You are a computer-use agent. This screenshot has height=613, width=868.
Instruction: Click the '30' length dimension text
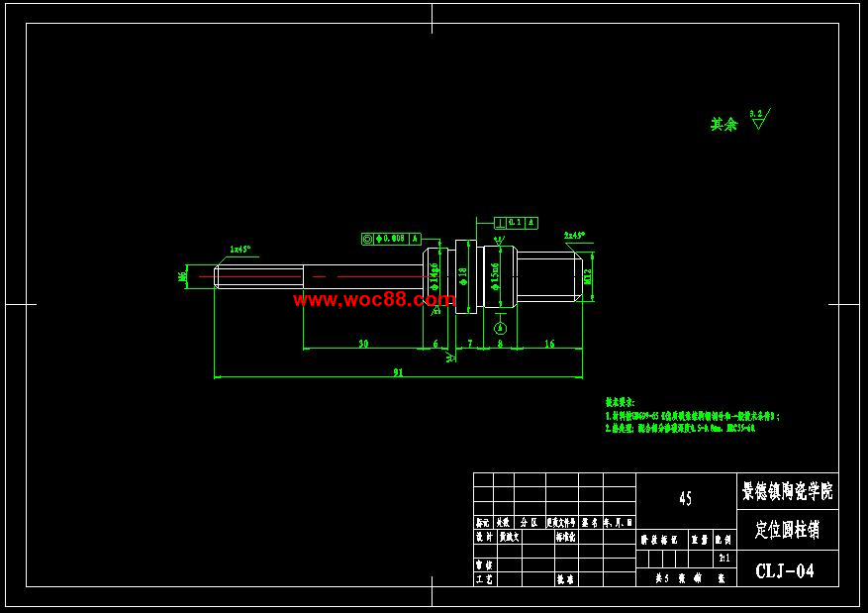pyautogui.click(x=363, y=344)
